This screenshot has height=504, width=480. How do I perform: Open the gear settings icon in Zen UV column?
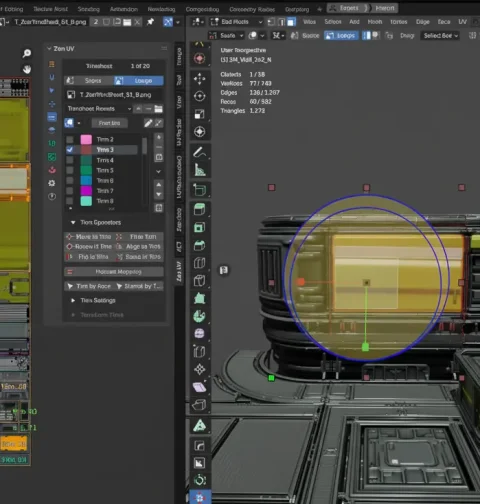coord(52,183)
